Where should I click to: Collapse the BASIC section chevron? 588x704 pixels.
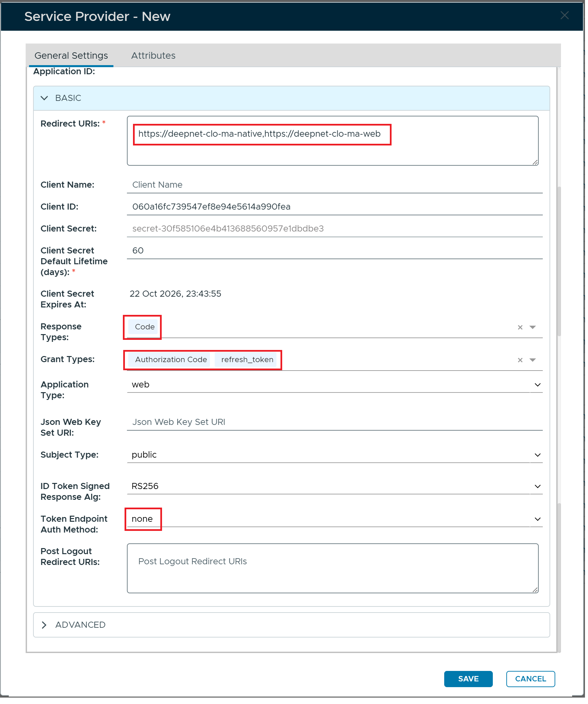tap(44, 98)
